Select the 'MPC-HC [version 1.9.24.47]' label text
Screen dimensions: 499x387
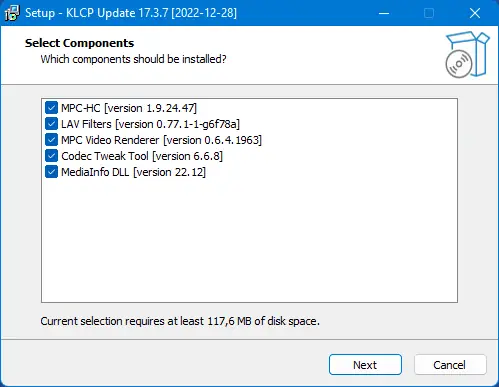coord(129,108)
